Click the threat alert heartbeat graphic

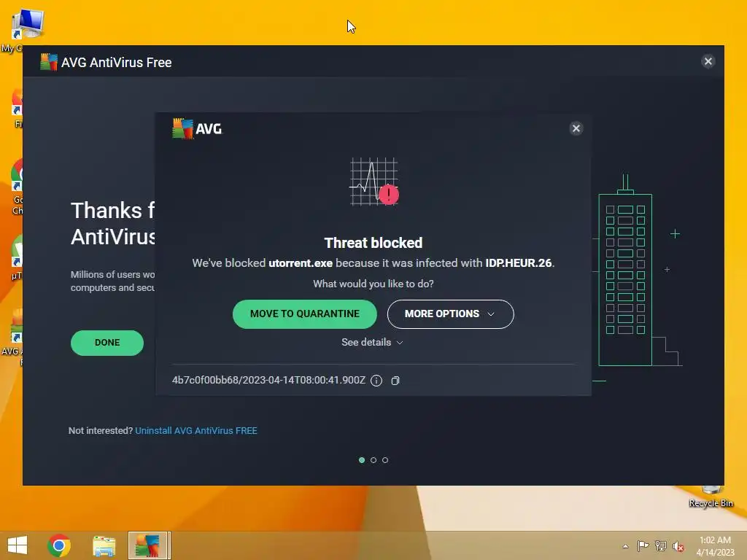374,182
